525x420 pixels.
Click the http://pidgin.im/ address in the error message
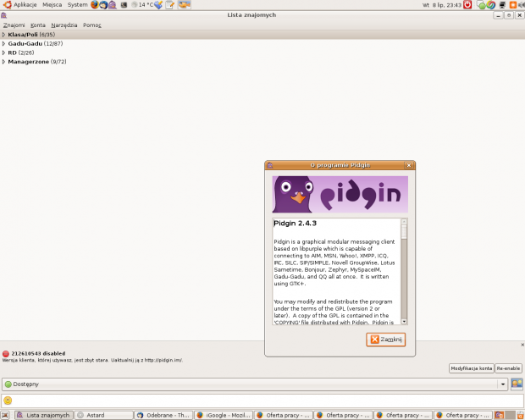pos(163,361)
